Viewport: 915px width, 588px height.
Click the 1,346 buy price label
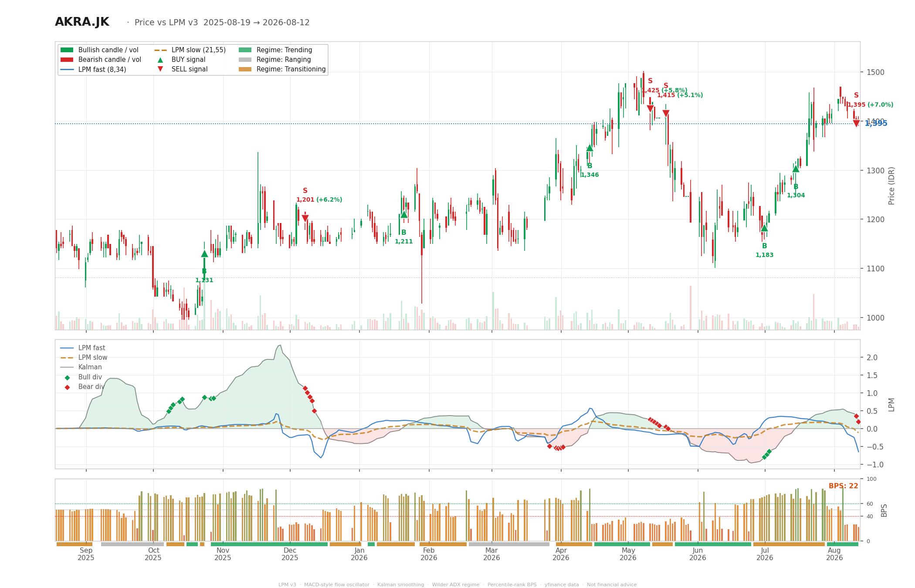590,175
